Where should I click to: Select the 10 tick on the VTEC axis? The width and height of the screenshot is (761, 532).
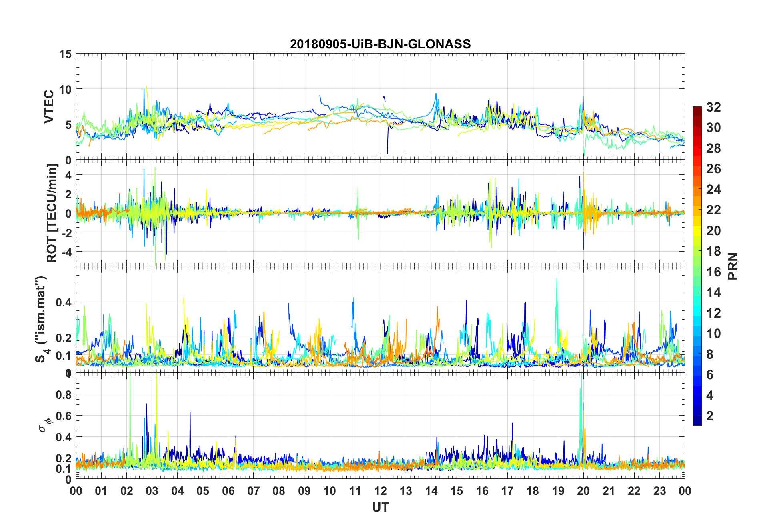point(66,89)
